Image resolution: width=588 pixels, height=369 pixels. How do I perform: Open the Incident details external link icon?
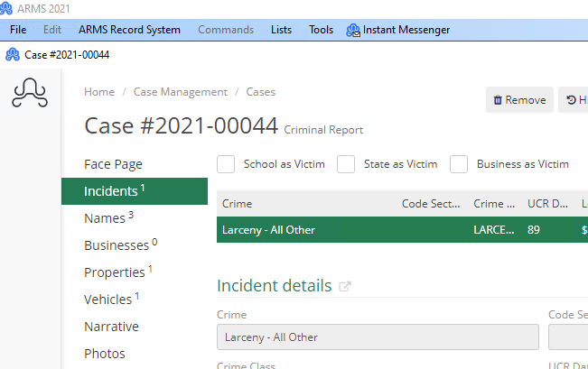click(344, 287)
